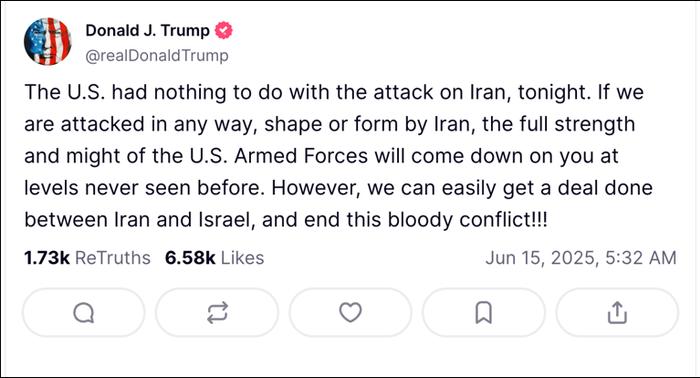View the 1.73k count of ReTruths
The width and height of the screenshot is (700, 378).
point(47,258)
